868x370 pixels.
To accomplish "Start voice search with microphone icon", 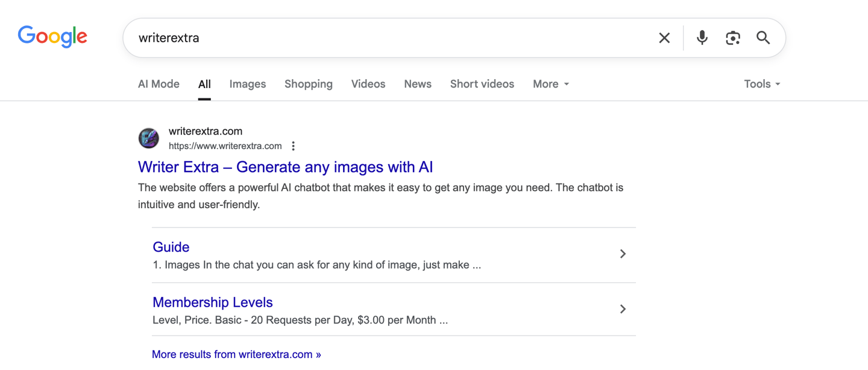I will click(x=702, y=37).
